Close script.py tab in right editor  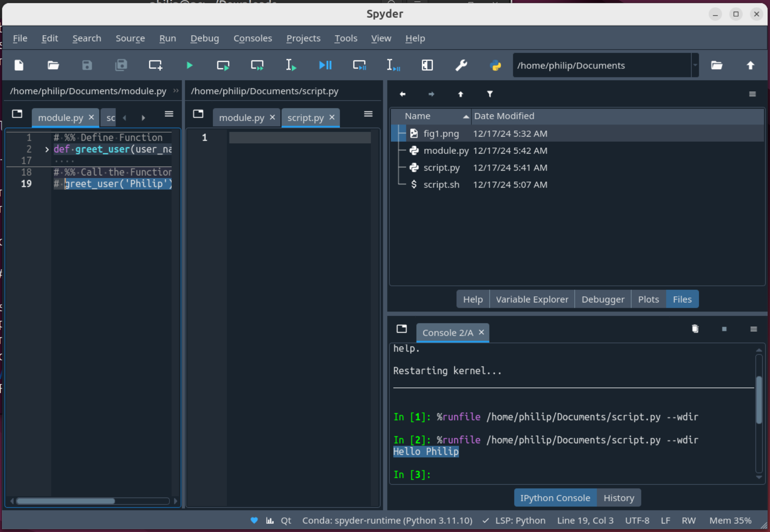coord(332,117)
